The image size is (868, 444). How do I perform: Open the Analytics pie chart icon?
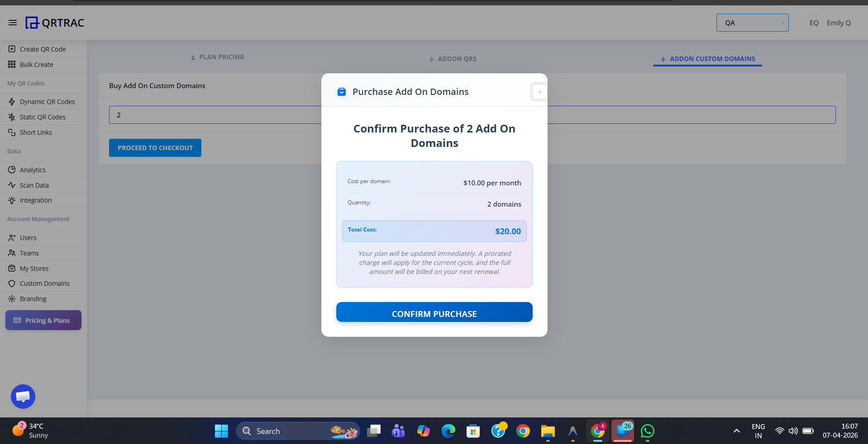12,170
